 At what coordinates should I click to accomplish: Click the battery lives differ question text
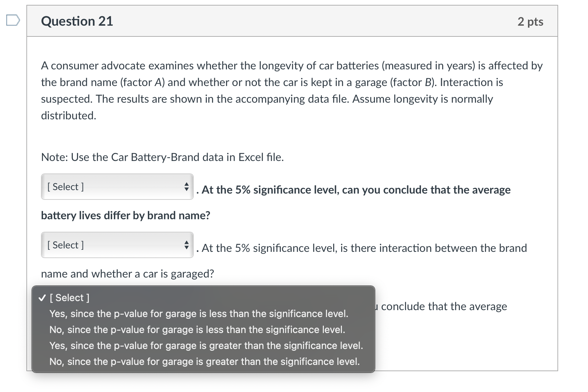tap(126, 215)
